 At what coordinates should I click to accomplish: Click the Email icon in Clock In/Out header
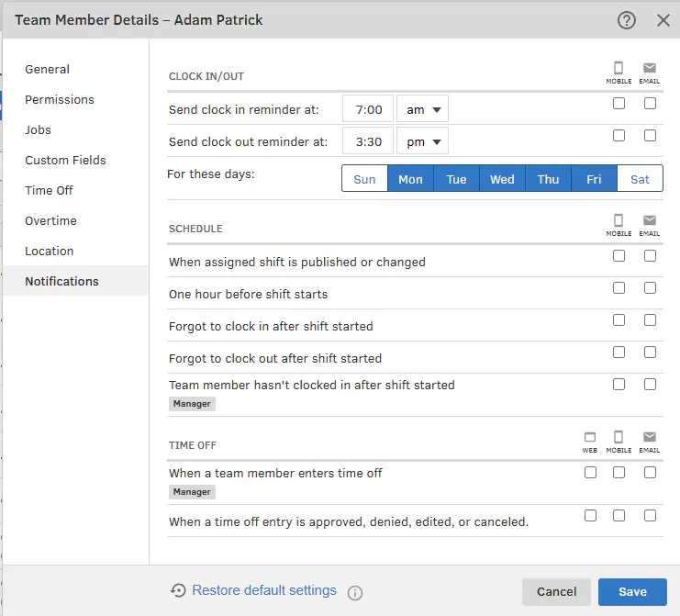(649, 68)
